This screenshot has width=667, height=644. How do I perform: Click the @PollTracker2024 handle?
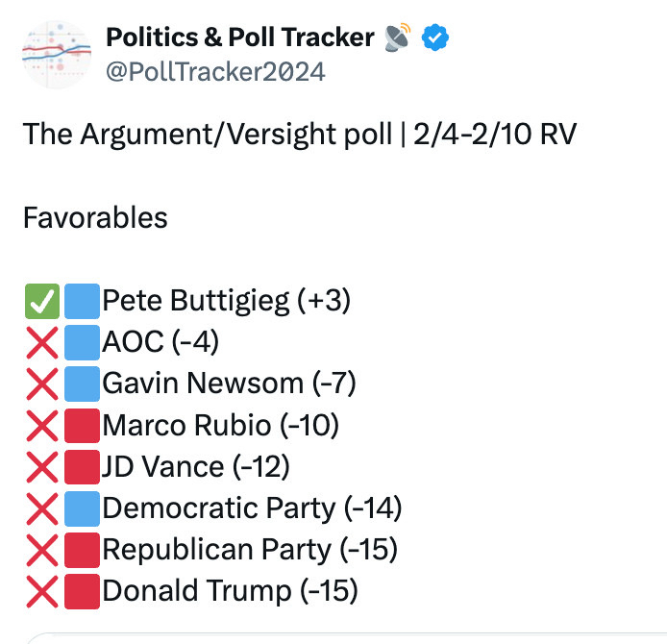click(x=216, y=71)
